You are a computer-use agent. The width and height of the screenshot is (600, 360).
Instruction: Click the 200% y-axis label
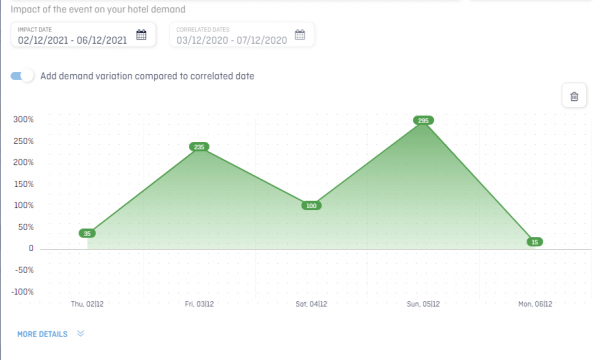(23, 162)
